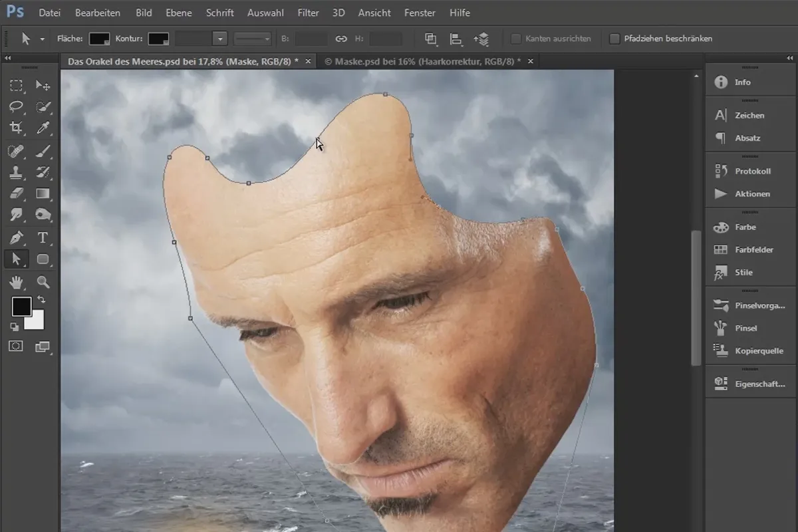Open the stroke line style dropdown

253,39
